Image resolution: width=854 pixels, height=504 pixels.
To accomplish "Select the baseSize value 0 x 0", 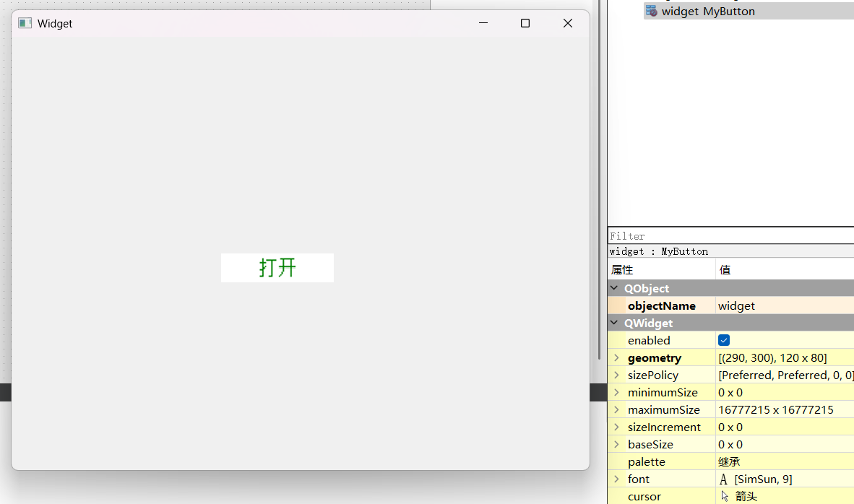I will coord(730,444).
